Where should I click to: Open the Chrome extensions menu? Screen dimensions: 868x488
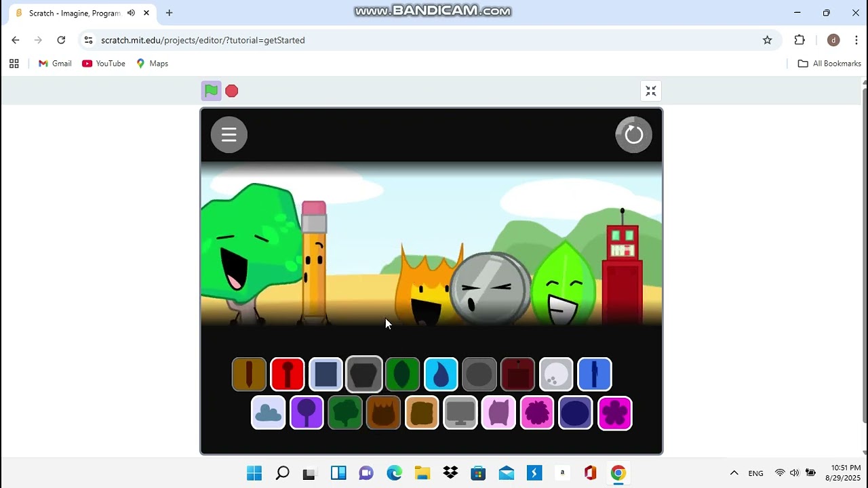(x=800, y=40)
